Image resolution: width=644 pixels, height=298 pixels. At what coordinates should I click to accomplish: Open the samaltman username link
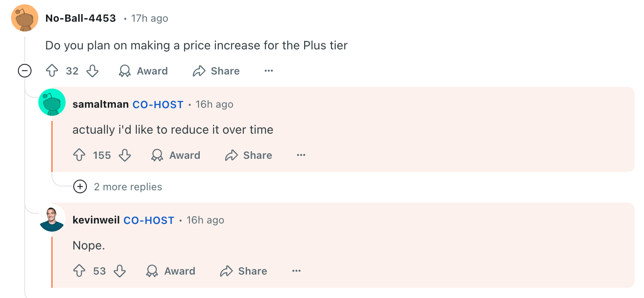coord(101,104)
